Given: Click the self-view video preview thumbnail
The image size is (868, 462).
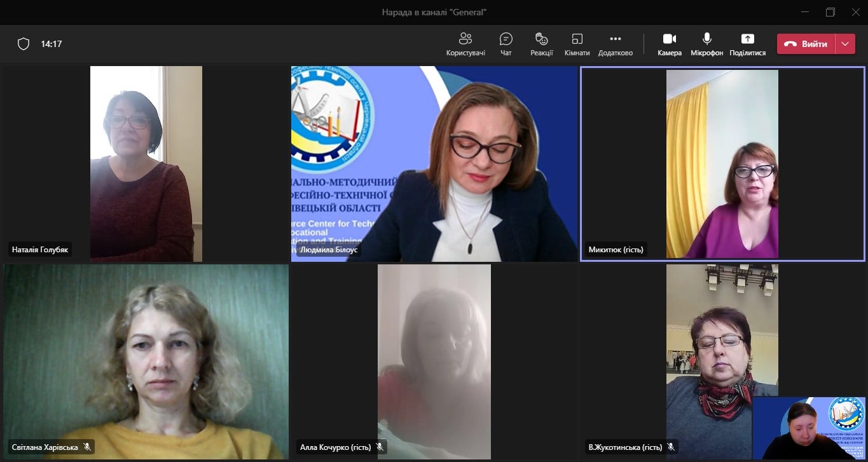Looking at the screenshot, I should [809, 428].
